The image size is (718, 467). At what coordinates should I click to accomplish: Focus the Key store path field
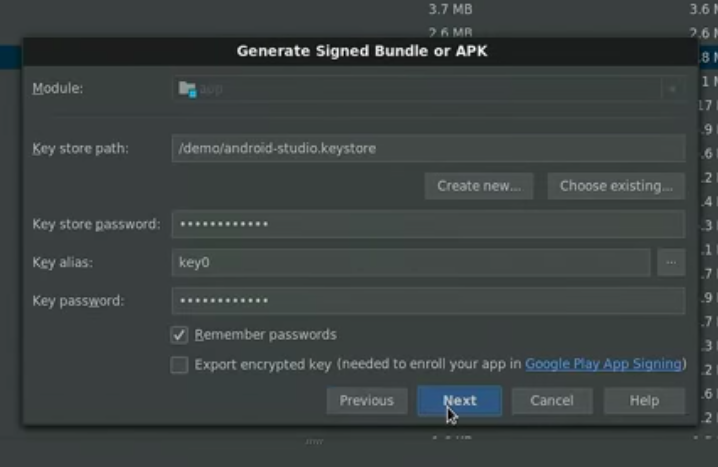[428, 148]
